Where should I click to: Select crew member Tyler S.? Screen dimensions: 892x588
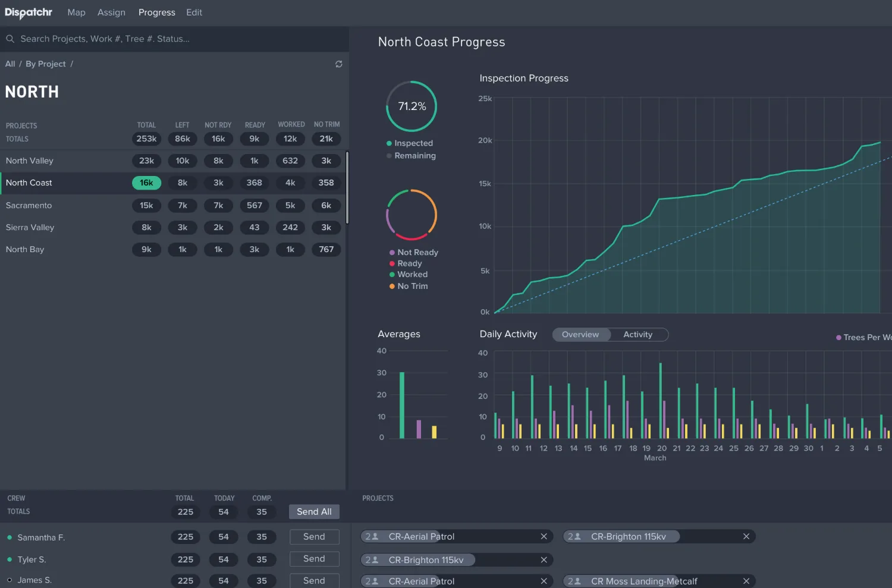pyautogui.click(x=32, y=559)
